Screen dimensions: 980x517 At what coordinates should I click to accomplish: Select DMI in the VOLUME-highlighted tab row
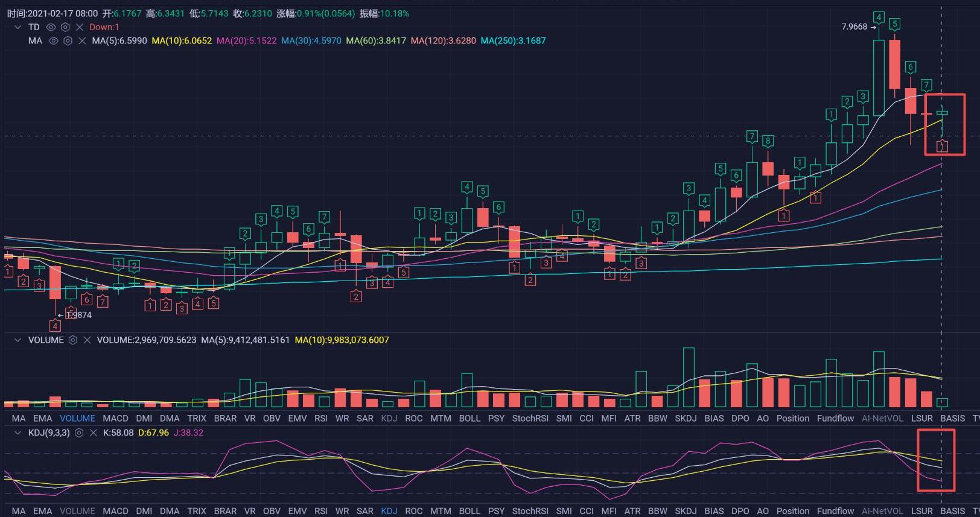click(x=144, y=418)
